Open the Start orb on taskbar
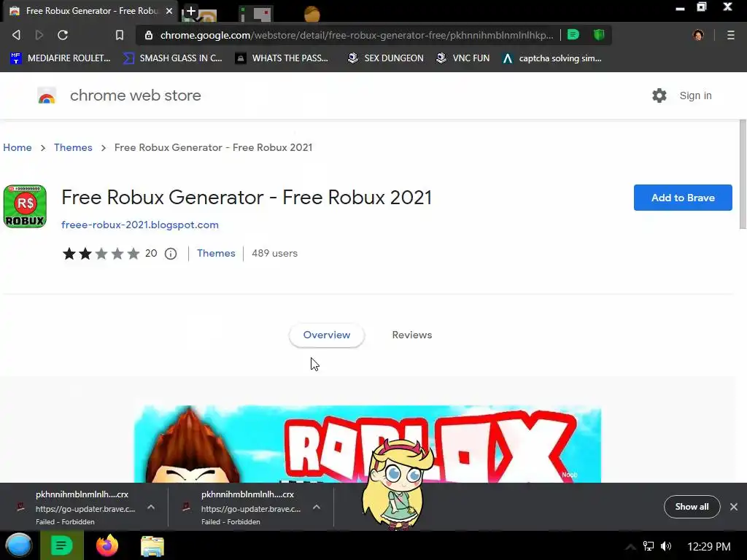This screenshot has height=560, width=747. [18, 545]
